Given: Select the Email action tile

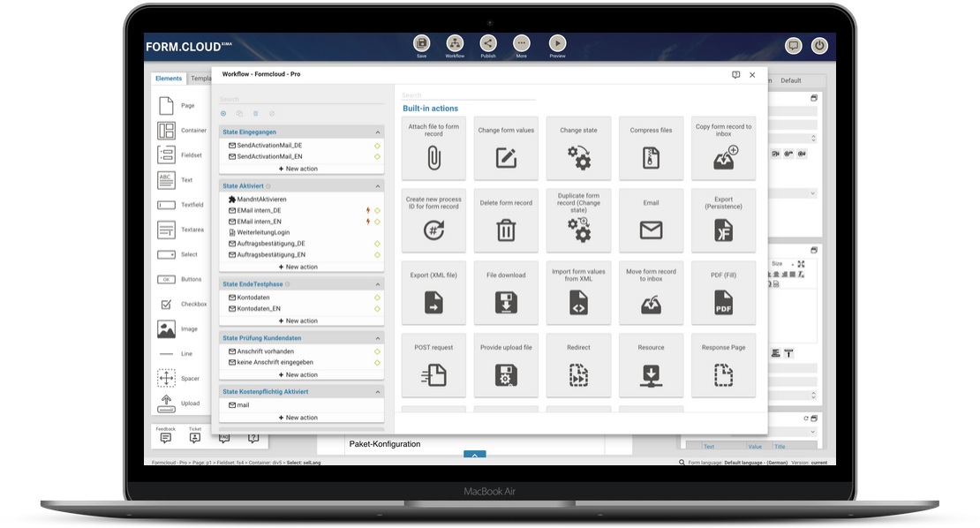Looking at the screenshot, I should point(652,221).
